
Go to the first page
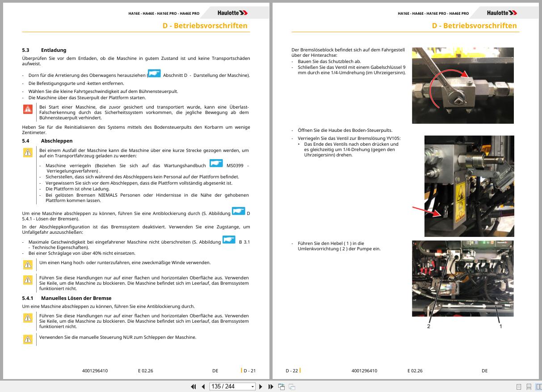pos(193,387)
